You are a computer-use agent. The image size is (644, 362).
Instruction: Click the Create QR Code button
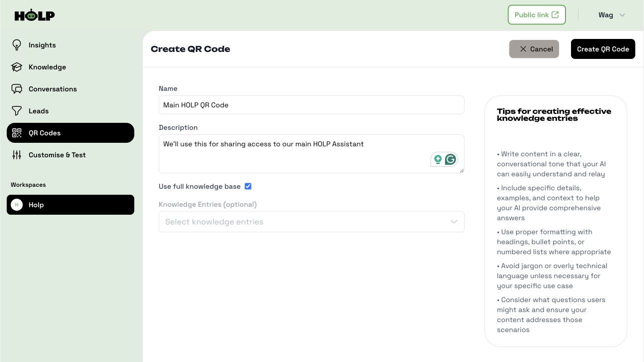[603, 49]
